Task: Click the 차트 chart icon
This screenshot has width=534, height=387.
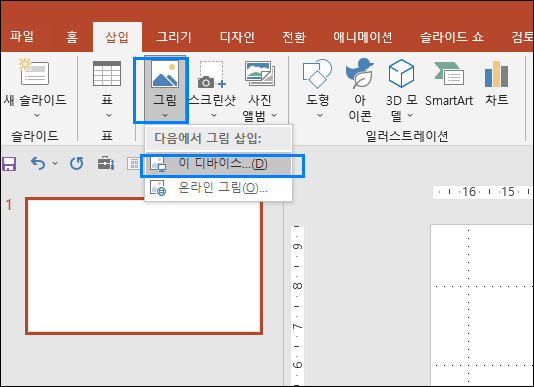Action: (x=497, y=74)
